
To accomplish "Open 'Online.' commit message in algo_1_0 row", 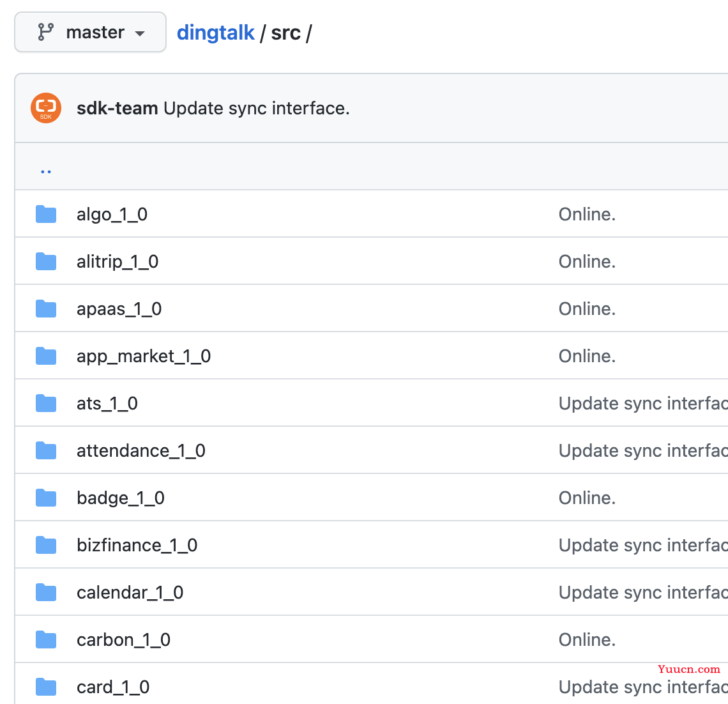I will (x=587, y=215).
